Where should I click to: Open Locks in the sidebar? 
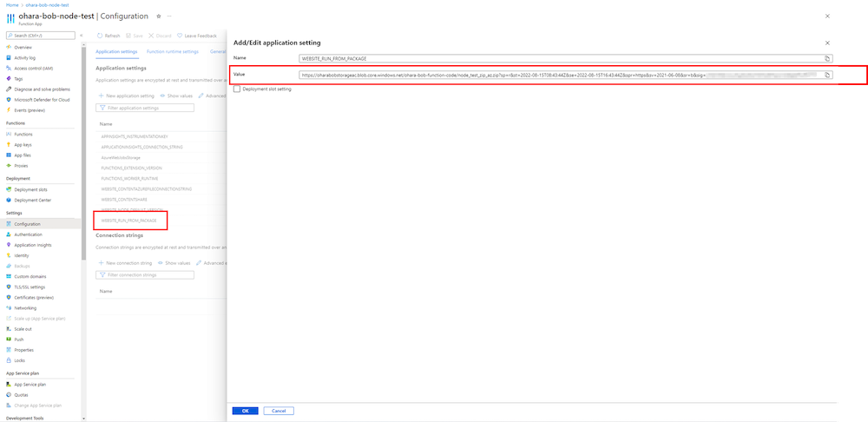pos(19,360)
